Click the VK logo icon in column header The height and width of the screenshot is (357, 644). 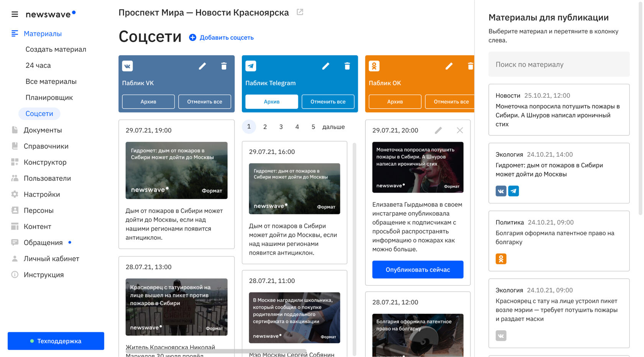click(127, 66)
